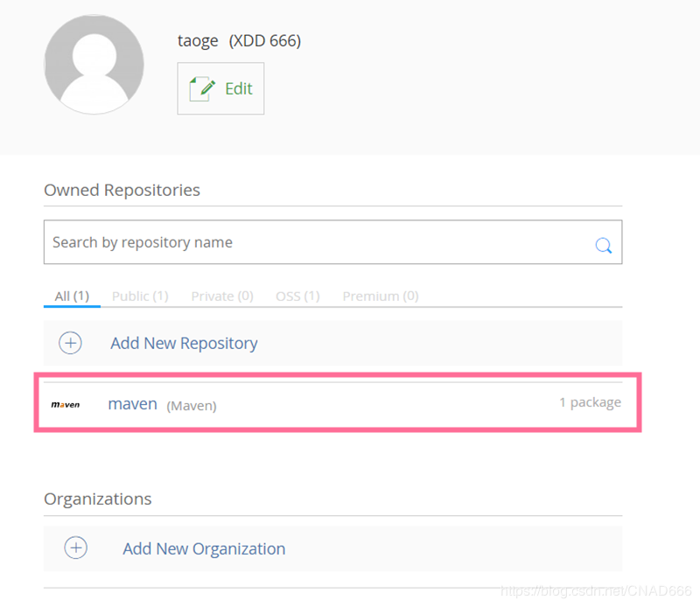This screenshot has width=700, height=607.
Task: Select the All (1) tab
Action: pyautogui.click(x=72, y=296)
